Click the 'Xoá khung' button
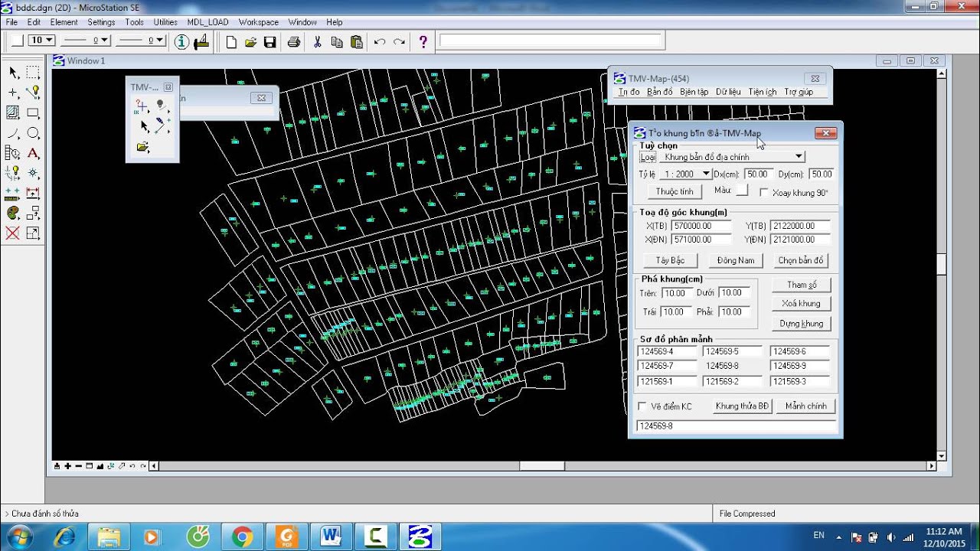Image resolution: width=980 pixels, height=551 pixels. pos(802,304)
